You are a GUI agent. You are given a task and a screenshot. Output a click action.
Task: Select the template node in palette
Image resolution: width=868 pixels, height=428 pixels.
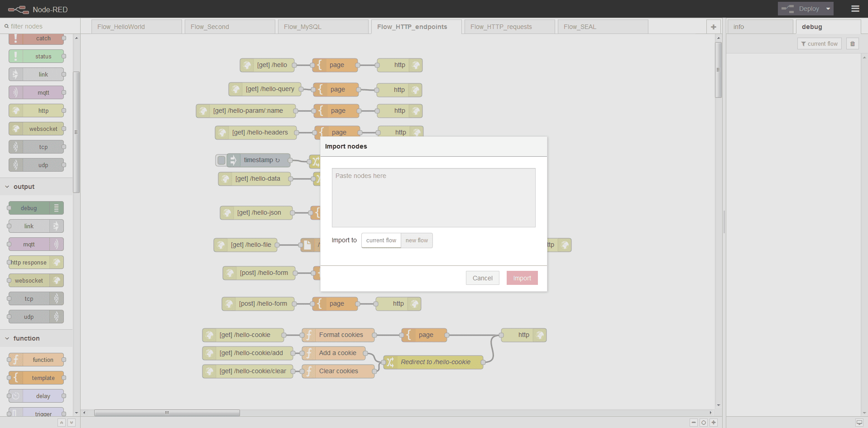coord(36,378)
